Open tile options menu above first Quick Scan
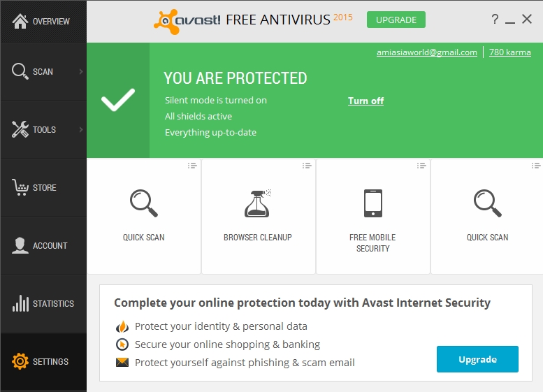The width and height of the screenshot is (543, 392). coord(192,166)
